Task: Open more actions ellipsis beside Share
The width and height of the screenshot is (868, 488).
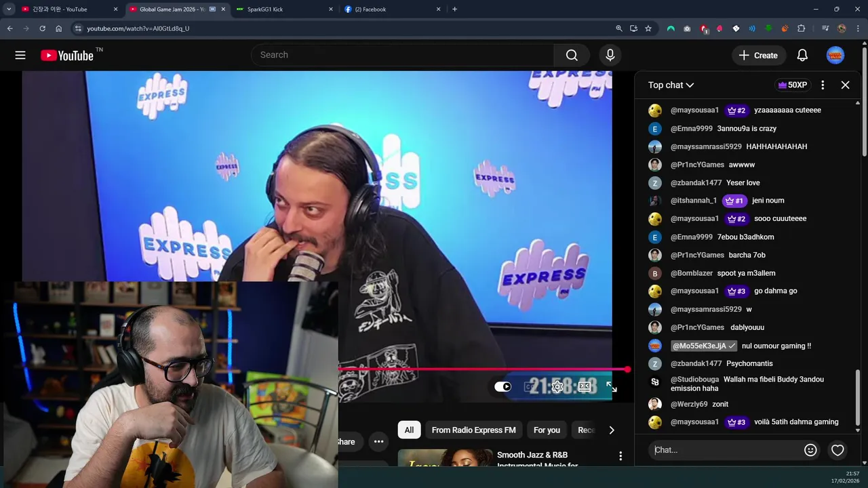Action: [x=378, y=442]
